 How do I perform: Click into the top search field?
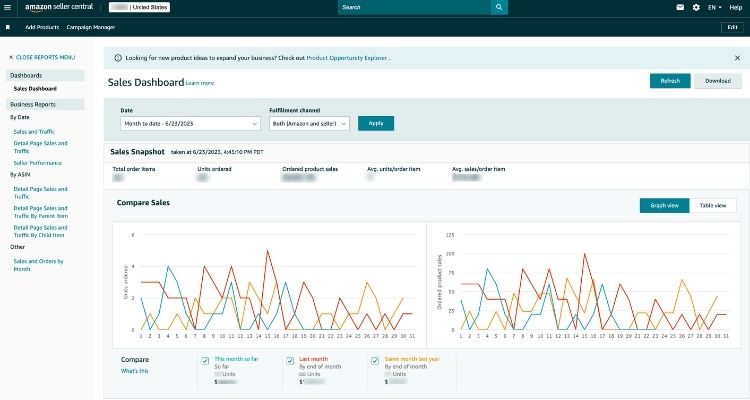coord(415,7)
